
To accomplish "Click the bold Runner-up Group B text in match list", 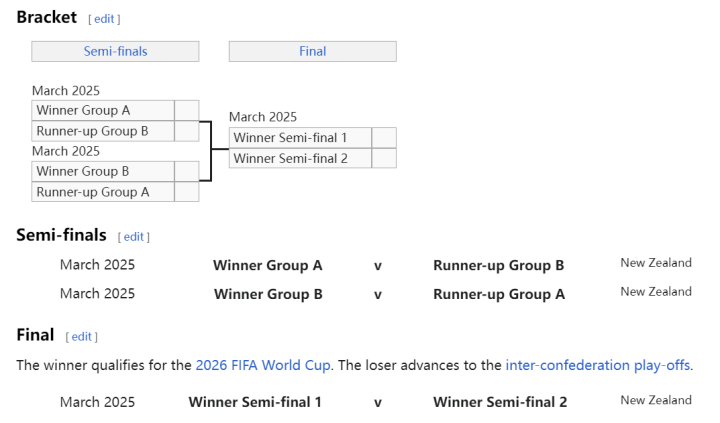I will [x=498, y=266].
